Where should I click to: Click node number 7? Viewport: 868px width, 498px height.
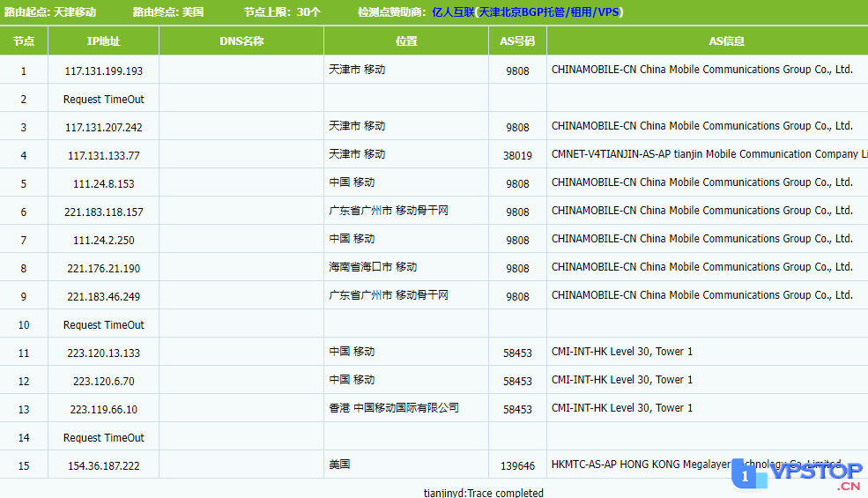(23, 241)
